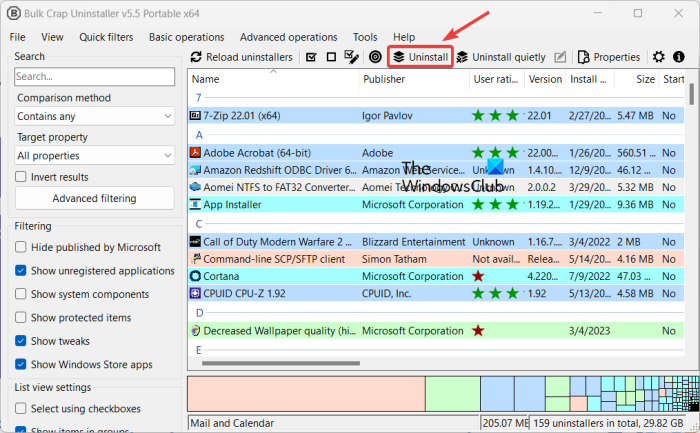The height and width of the screenshot is (433, 700).
Task: Enable Hide published by Microsoft
Action: 21,247
